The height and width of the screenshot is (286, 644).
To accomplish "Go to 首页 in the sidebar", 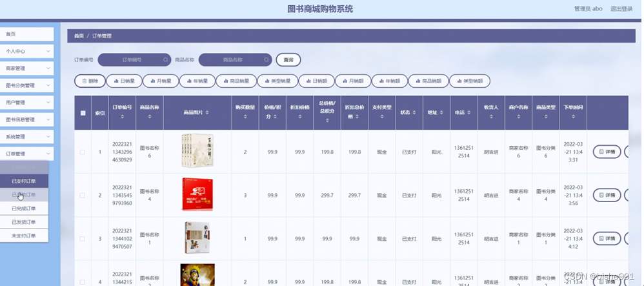I will [26, 34].
